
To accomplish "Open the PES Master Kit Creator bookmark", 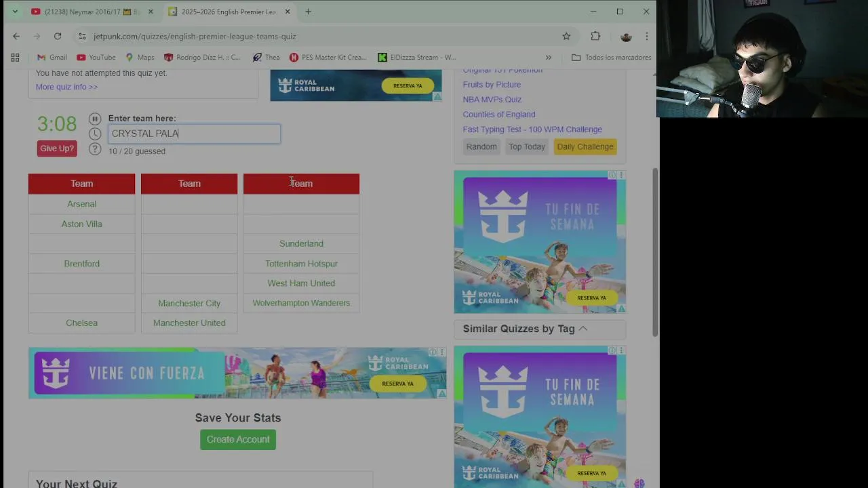I will [328, 58].
